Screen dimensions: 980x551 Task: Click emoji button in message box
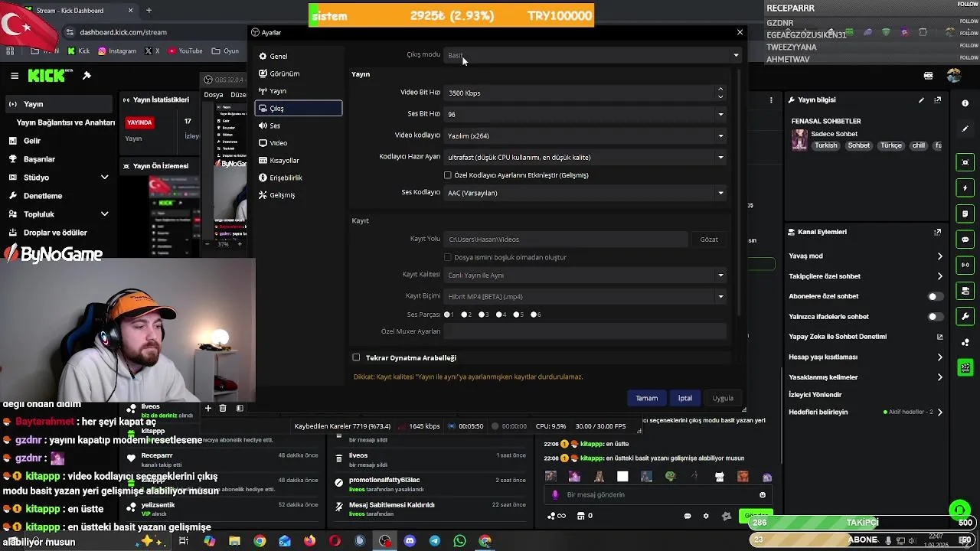point(763,495)
